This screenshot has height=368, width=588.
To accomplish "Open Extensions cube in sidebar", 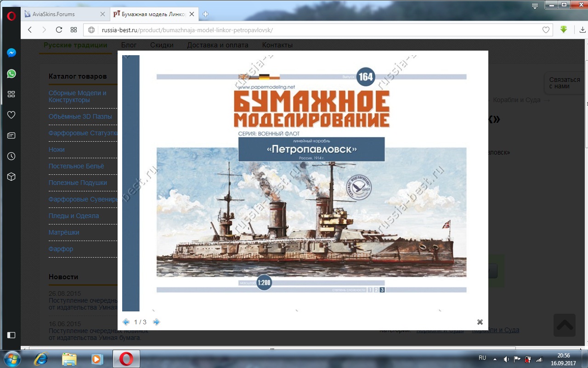I will pyautogui.click(x=11, y=177).
